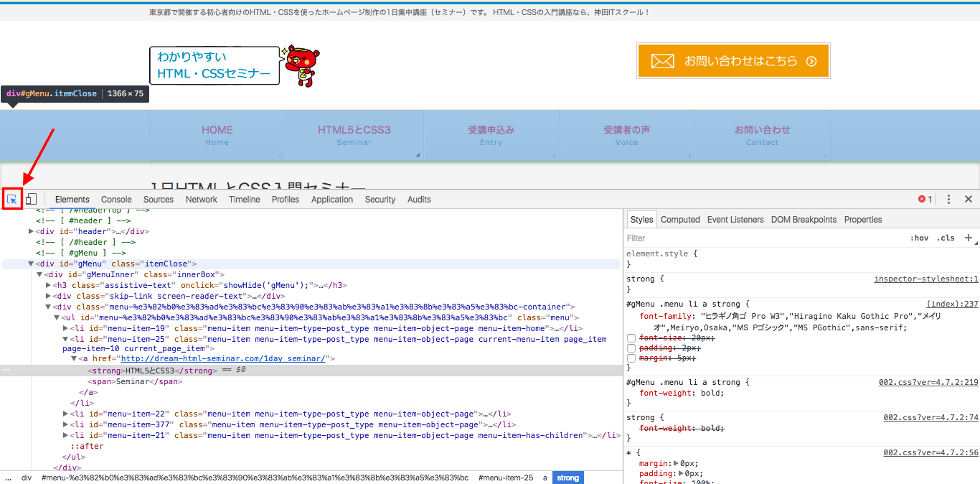Collapse the div id="gMenuInner" node
The height and width of the screenshot is (484, 980).
point(39,274)
